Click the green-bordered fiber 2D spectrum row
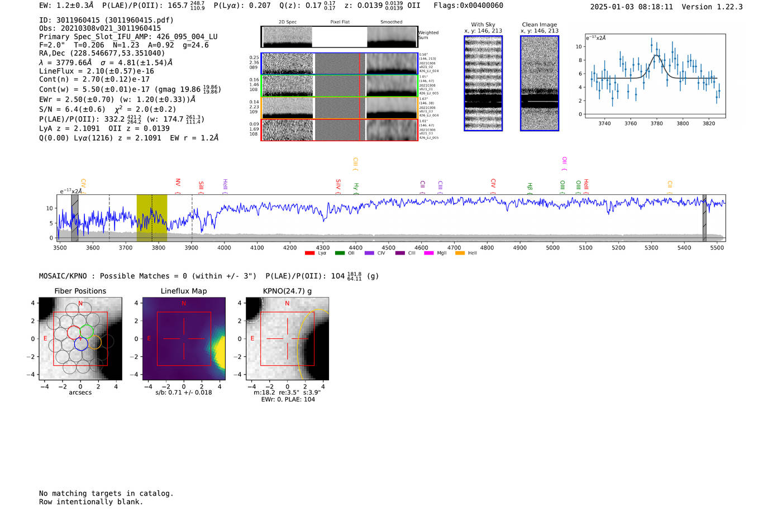The width and height of the screenshot is (782, 532). tap(340, 86)
